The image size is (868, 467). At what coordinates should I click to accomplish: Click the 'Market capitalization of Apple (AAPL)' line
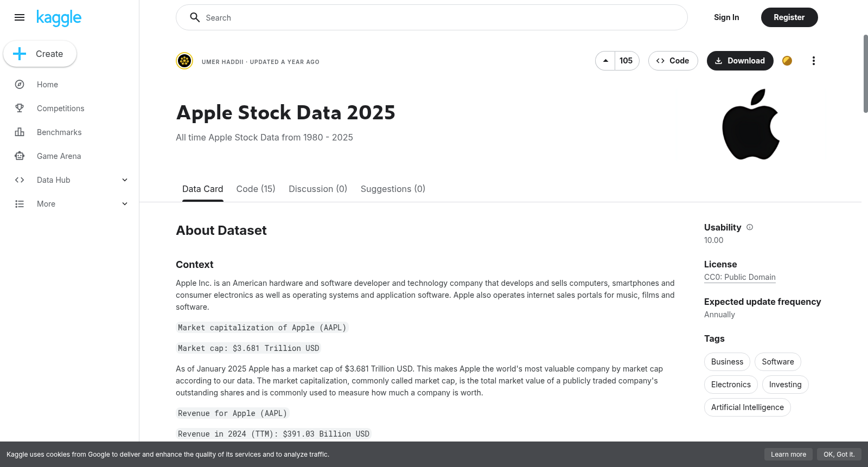tap(262, 328)
